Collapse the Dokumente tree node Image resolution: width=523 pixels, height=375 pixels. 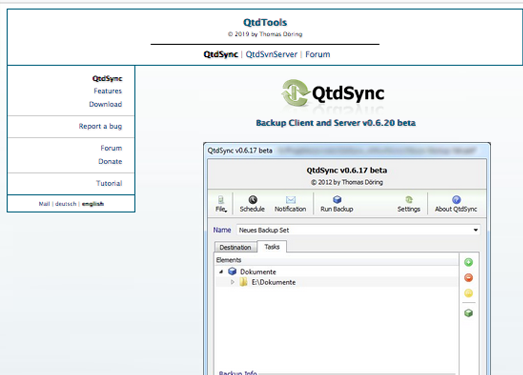pos(221,272)
